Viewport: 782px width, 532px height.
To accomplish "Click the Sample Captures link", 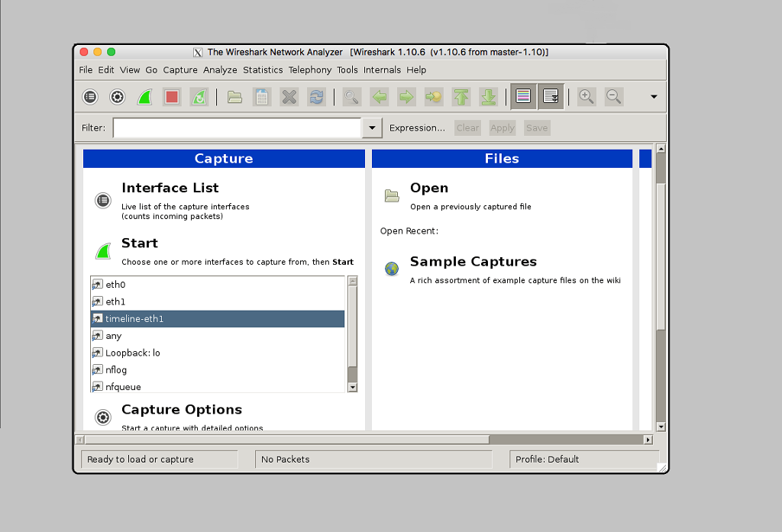I will [x=473, y=262].
